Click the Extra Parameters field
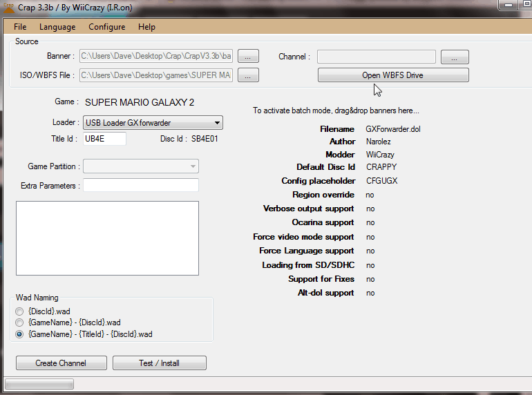 (x=141, y=185)
